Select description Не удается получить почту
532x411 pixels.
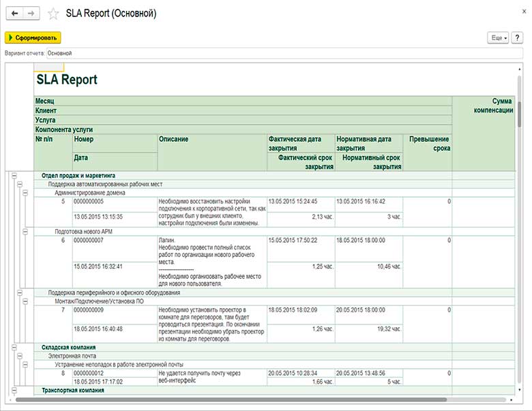click(x=212, y=377)
